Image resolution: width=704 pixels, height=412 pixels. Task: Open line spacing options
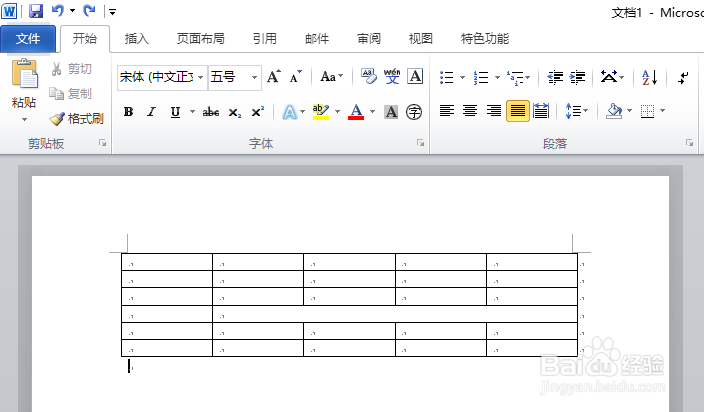tap(577, 111)
